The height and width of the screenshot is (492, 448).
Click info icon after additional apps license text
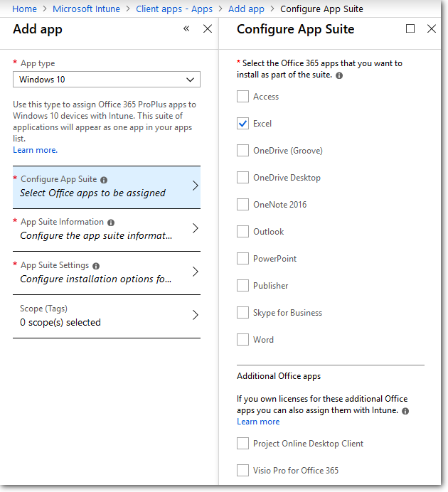(405, 411)
